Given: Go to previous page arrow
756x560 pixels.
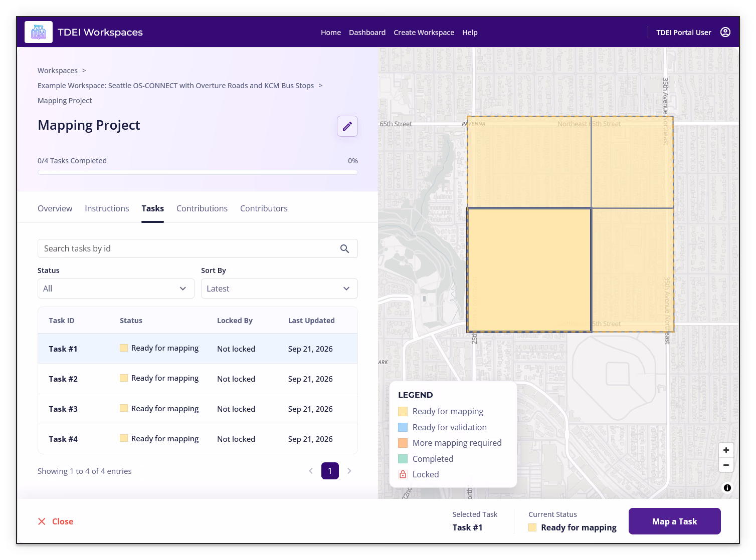Looking at the screenshot, I should point(311,471).
